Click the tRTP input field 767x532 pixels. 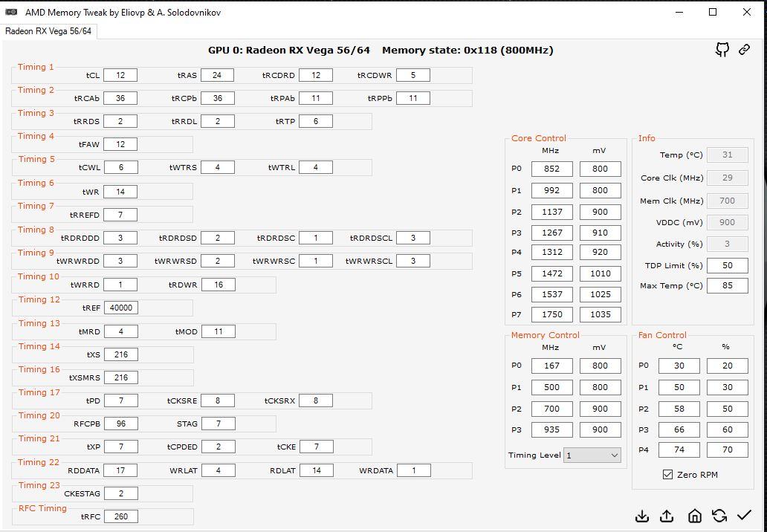316,121
